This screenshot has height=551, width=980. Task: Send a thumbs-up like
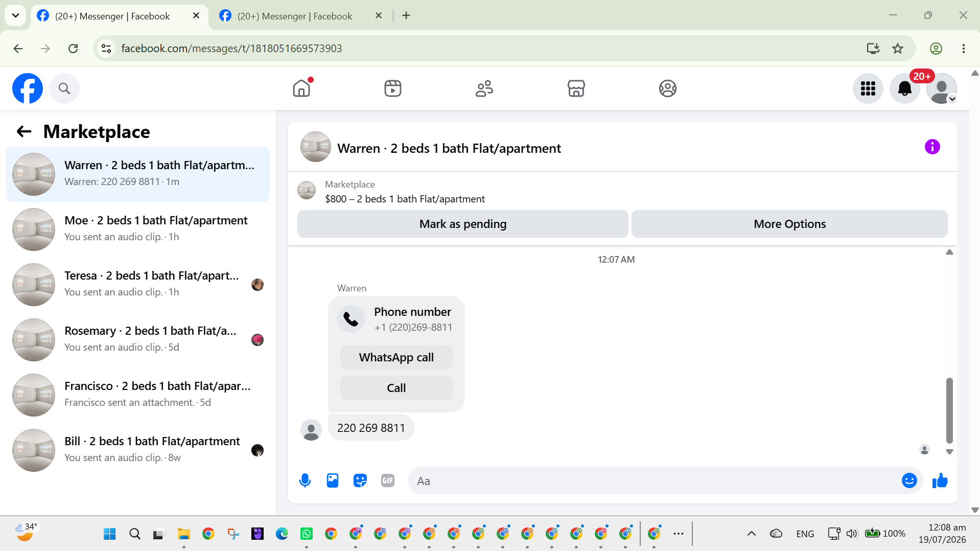[x=940, y=480]
